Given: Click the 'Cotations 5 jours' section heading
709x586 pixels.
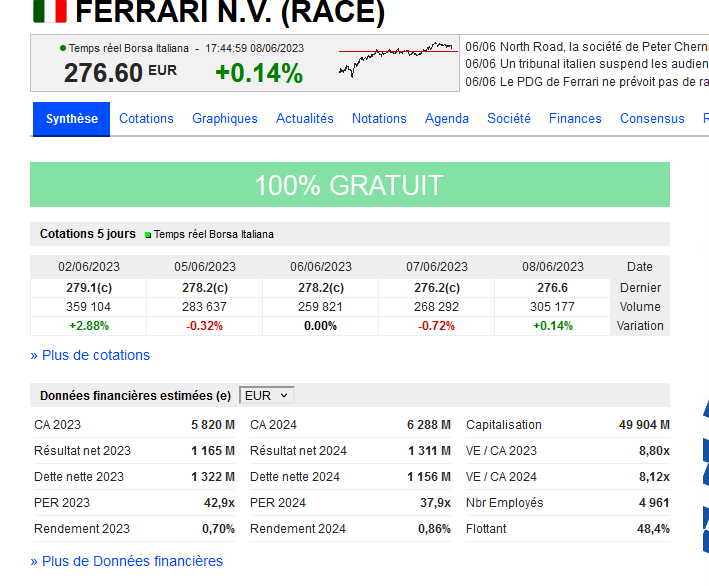Looking at the screenshot, I should (88, 234).
